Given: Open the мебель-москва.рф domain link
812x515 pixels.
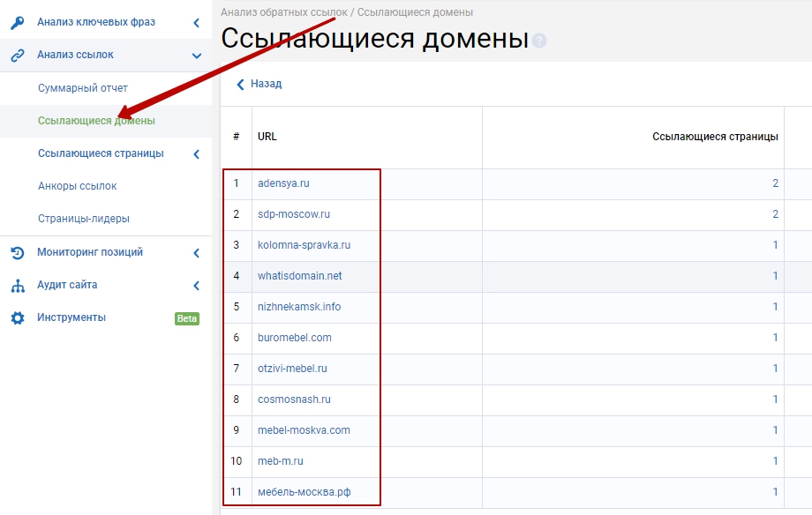Looking at the screenshot, I should 304,492.
